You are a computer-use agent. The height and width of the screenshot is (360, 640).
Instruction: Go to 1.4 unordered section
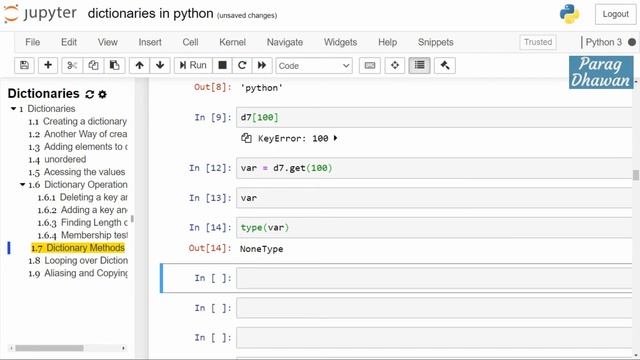pos(57,159)
